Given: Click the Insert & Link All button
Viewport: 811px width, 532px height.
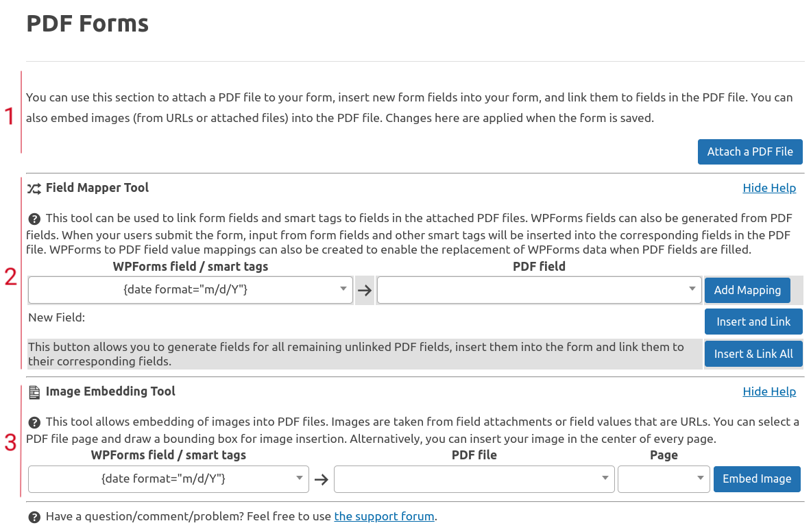Looking at the screenshot, I should [753, 354].
